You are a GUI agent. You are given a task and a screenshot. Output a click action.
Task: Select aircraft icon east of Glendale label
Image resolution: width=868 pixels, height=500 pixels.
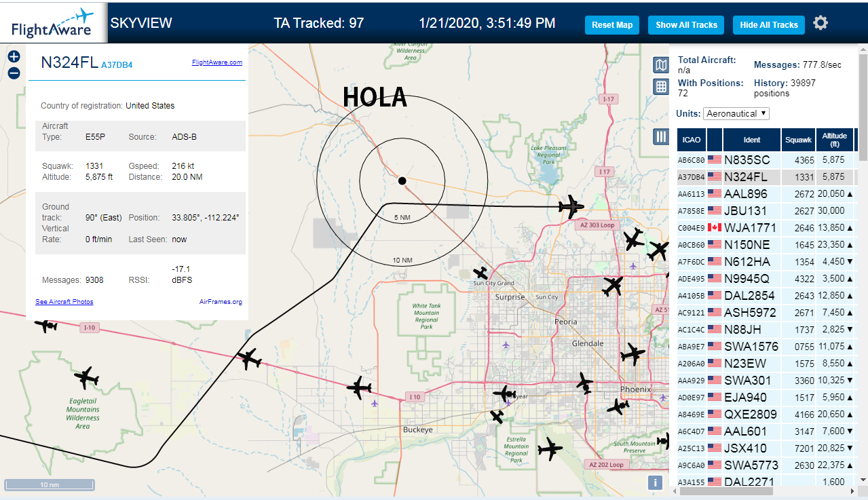[633, 353]
